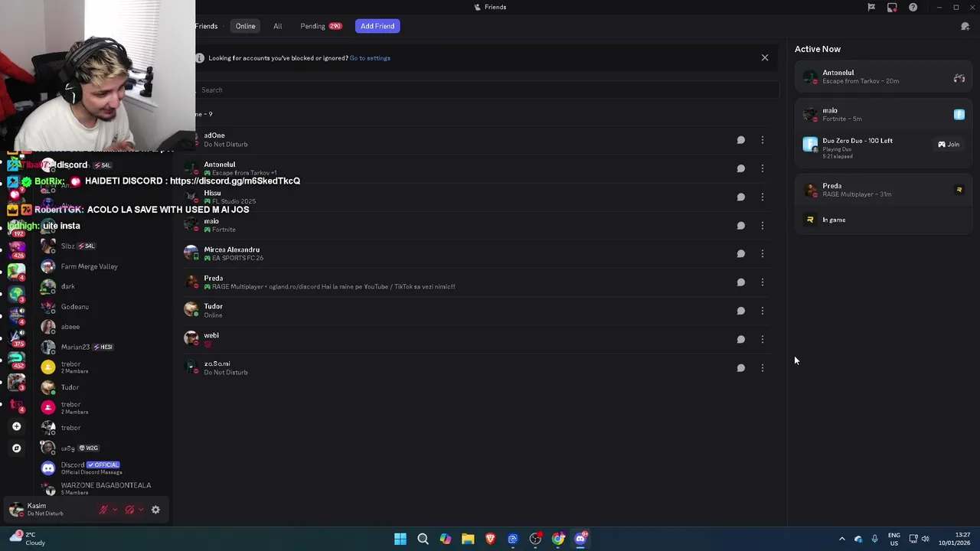Screen dimensions: 980x551
Task: Message adOne using the chat bubble icon
Action: tap(740, 140)
